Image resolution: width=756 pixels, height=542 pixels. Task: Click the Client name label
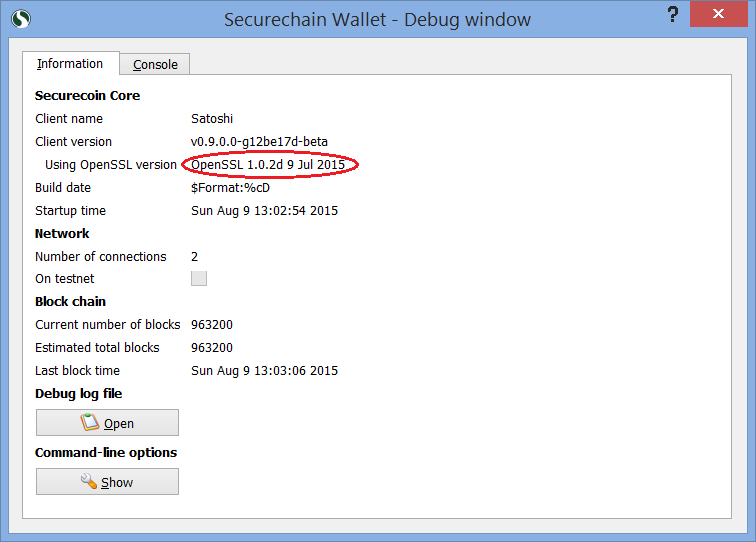pyautogui.click(x=69, y=118)
